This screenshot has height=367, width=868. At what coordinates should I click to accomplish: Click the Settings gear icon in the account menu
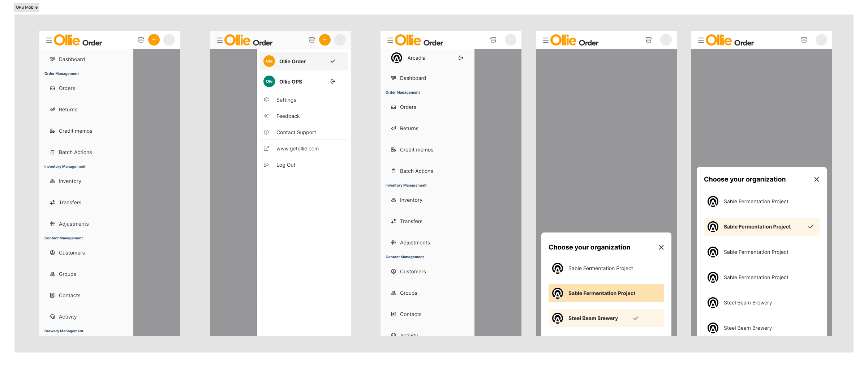[266, 99]
